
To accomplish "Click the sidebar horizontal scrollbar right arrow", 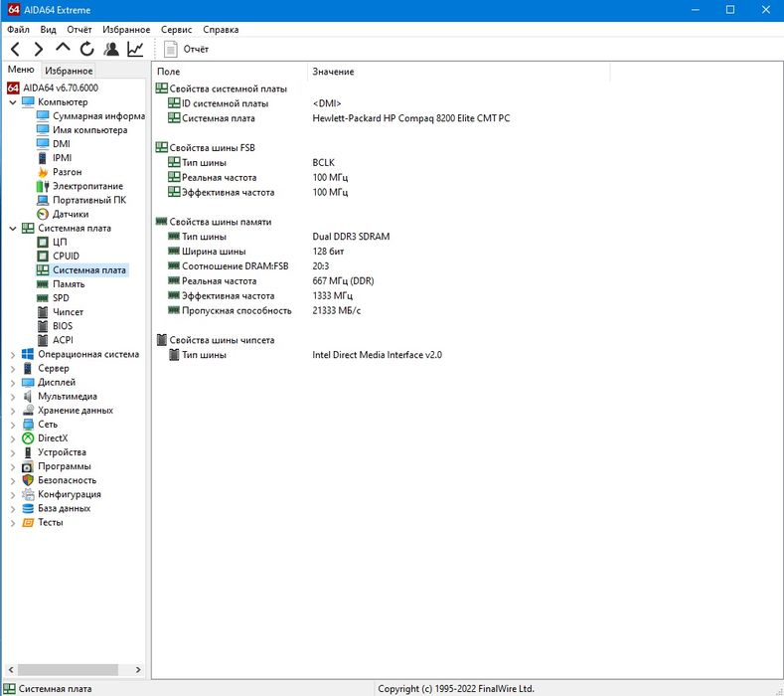I will [138, 669].
